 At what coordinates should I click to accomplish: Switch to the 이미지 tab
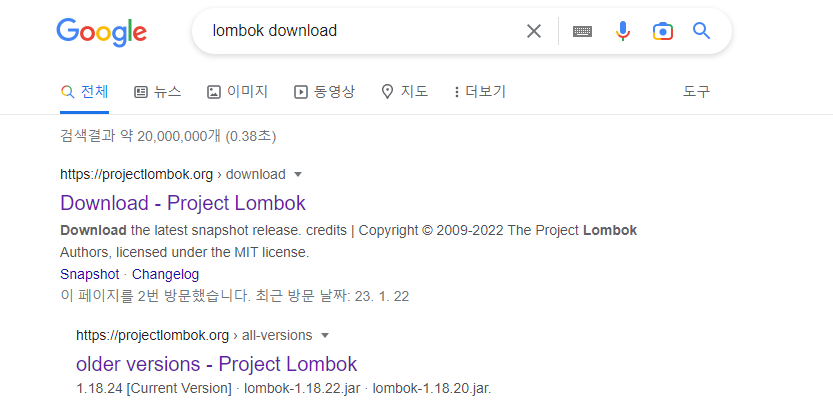tap(237, 92)
